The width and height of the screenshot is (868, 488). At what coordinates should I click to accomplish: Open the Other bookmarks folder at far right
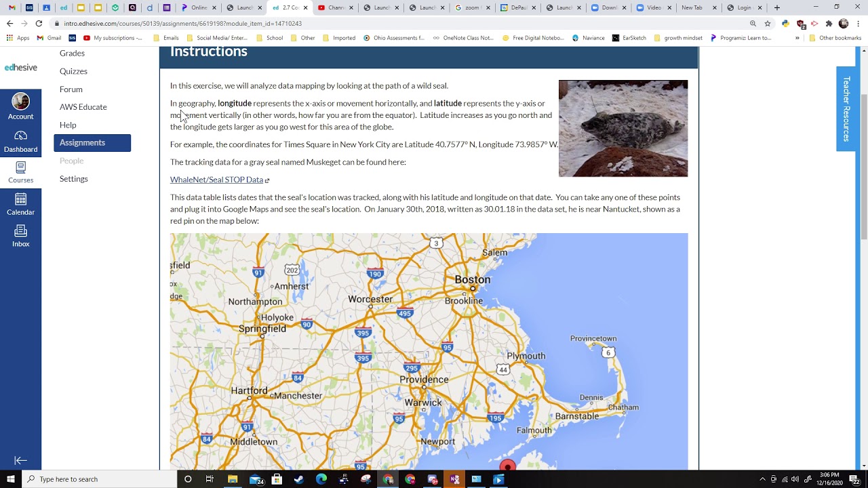click(835, 38)
